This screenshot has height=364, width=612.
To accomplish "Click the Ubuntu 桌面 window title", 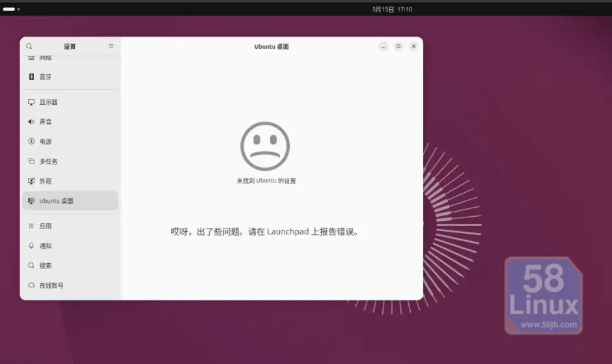I will pos(271,46).
